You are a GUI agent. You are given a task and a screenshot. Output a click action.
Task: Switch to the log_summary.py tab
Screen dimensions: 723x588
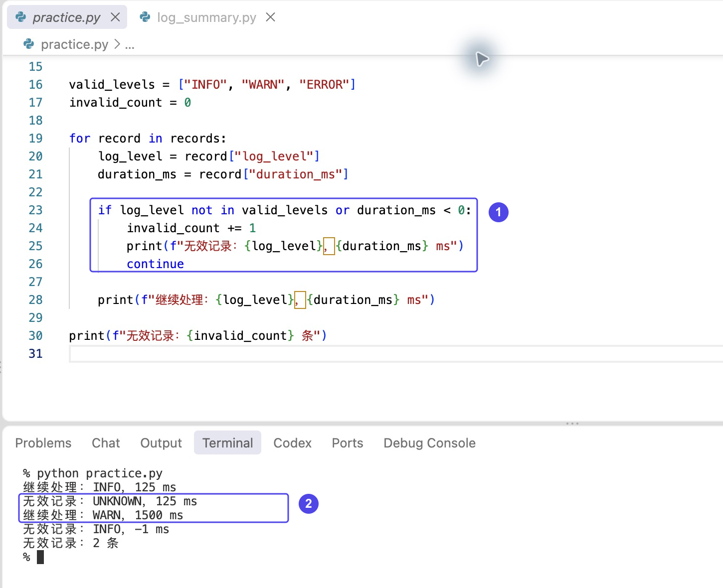click(x=206, y=17)
